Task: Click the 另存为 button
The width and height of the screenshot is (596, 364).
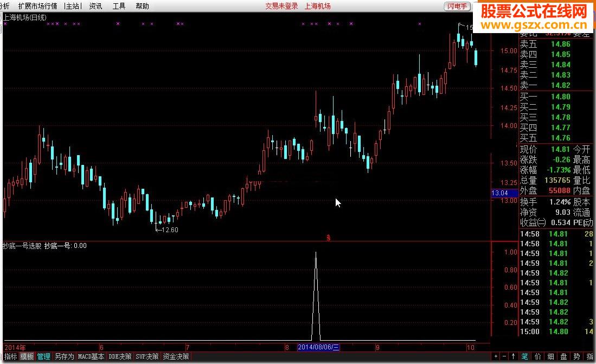Action: (x=64, y=356)
